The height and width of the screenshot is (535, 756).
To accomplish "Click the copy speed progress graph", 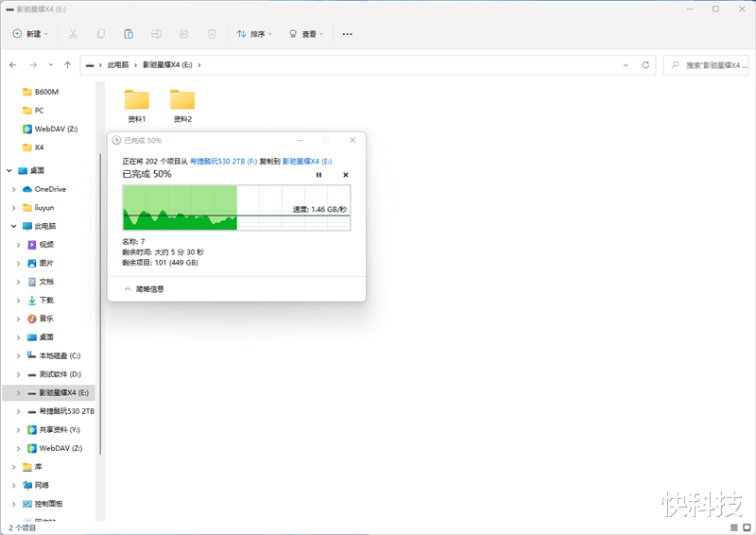I will pyautogui.click(x=236, y=207).
